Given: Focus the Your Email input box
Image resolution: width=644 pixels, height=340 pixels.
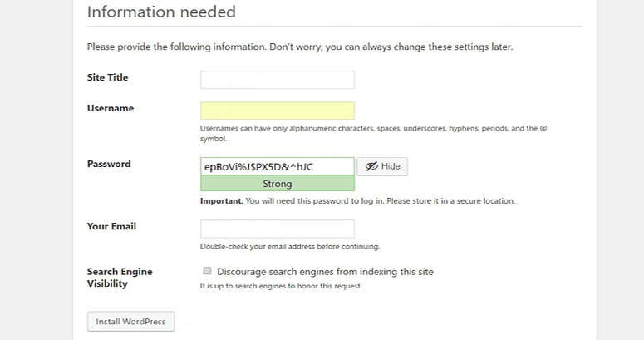Looking at the screenshot, I should tap(277, 229).
